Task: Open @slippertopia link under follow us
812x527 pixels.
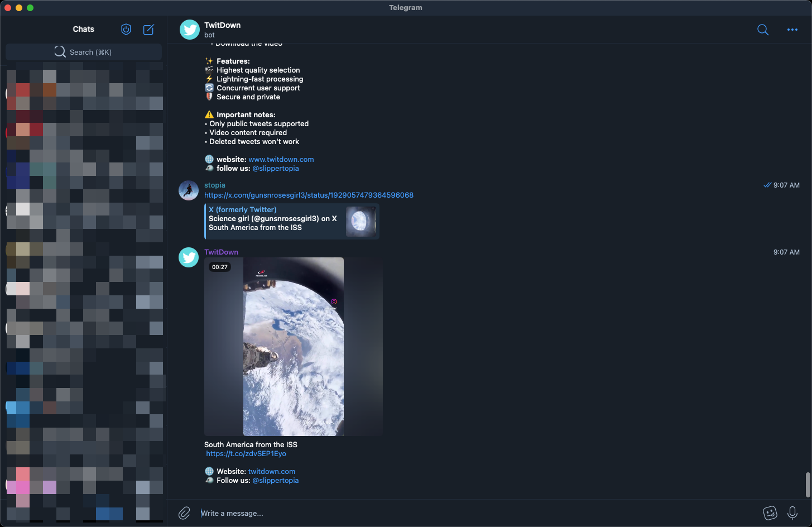Action: [x=276, y=169]
